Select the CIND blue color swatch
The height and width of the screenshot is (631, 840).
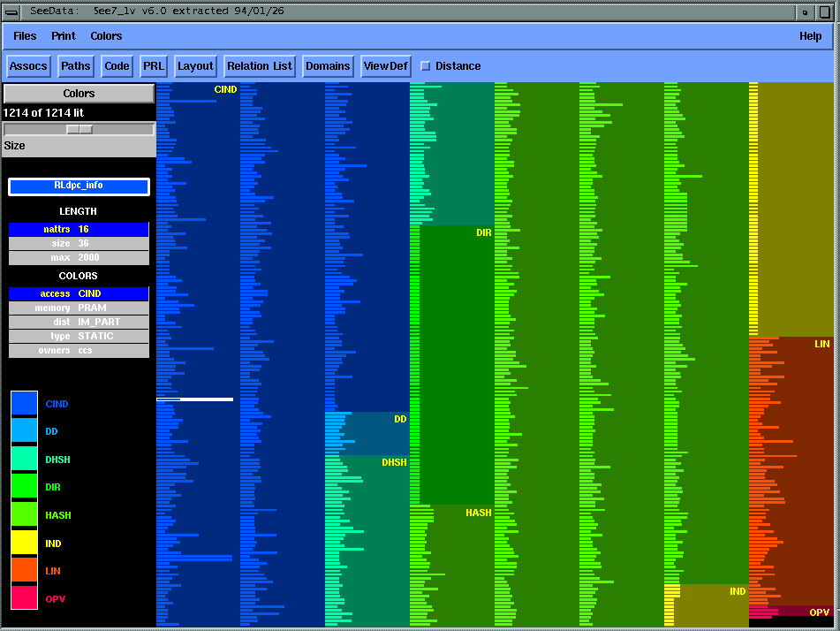[24, 404]
